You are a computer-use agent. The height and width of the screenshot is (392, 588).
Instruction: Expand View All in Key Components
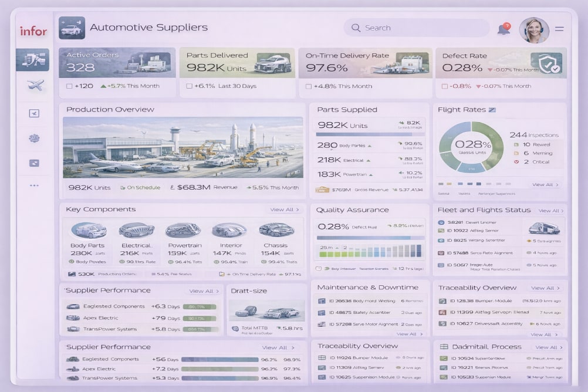coord(285,209)
